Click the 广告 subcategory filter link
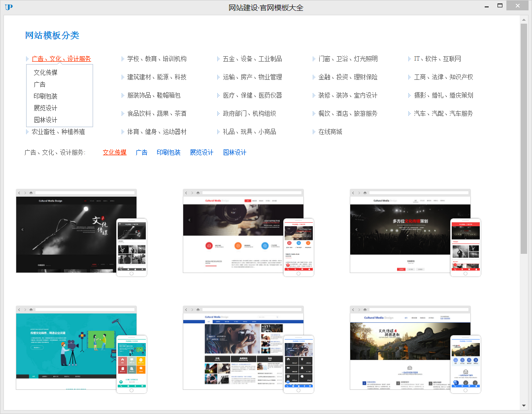Viewport: 532px width, 414px height. 141,152
